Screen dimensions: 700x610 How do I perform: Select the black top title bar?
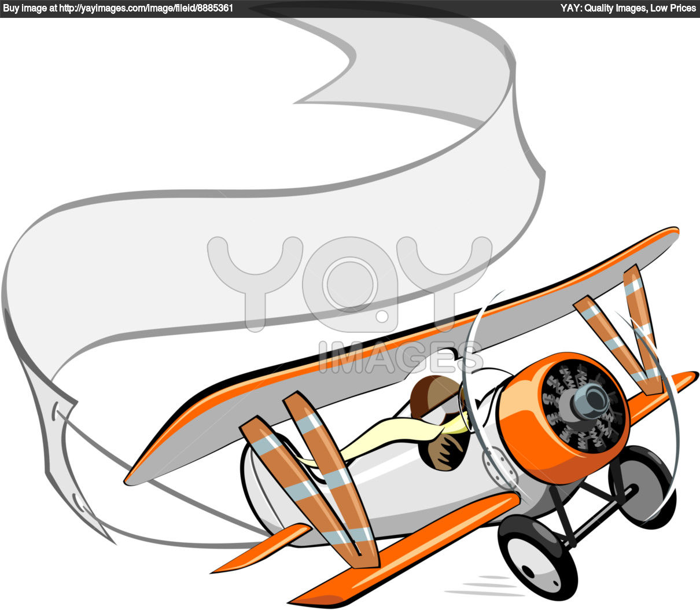point(350,8)
